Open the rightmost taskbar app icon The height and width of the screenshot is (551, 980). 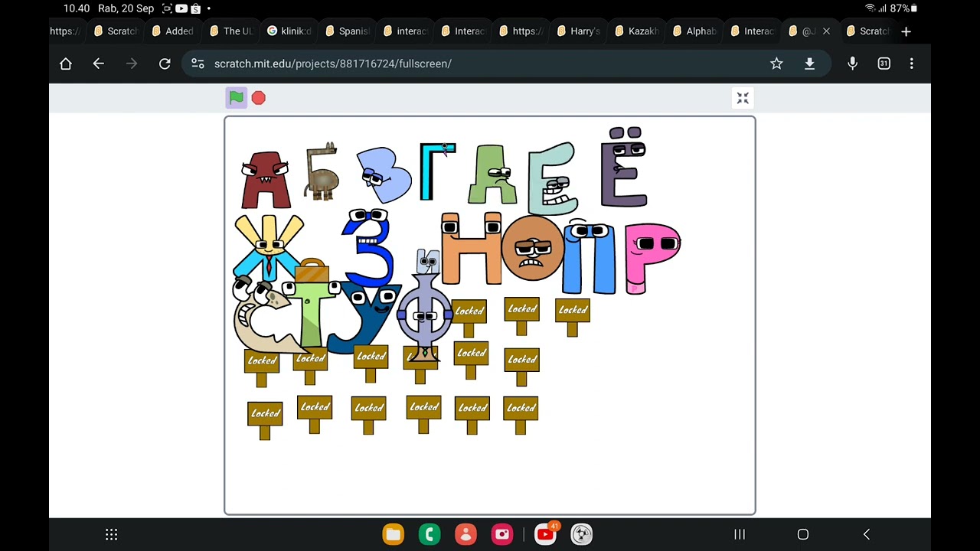(582, 534)
